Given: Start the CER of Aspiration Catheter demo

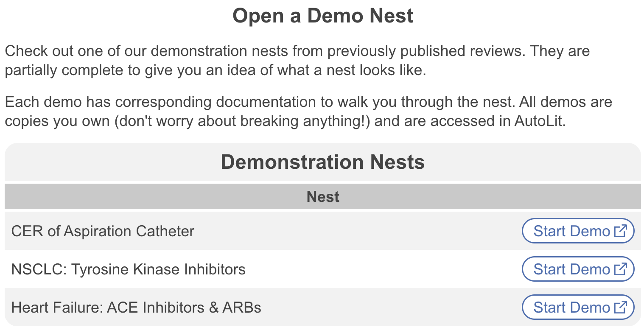Looking at the screenshot, I should pyautogui.click(x=571, y=231).
